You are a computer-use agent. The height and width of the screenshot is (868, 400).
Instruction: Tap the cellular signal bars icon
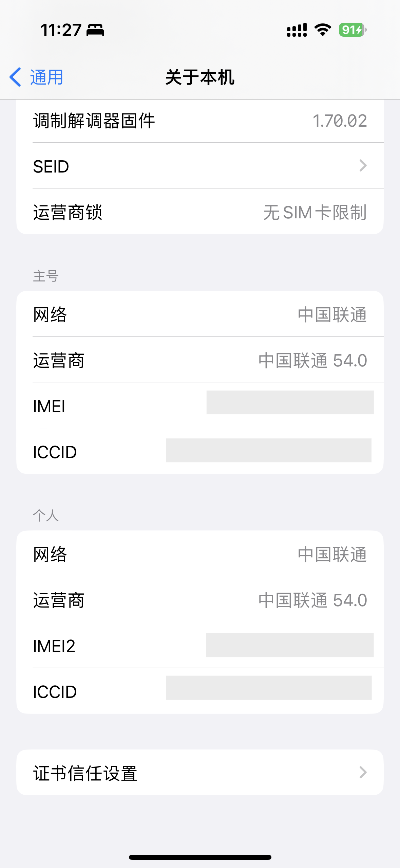[x=297, y=30]
